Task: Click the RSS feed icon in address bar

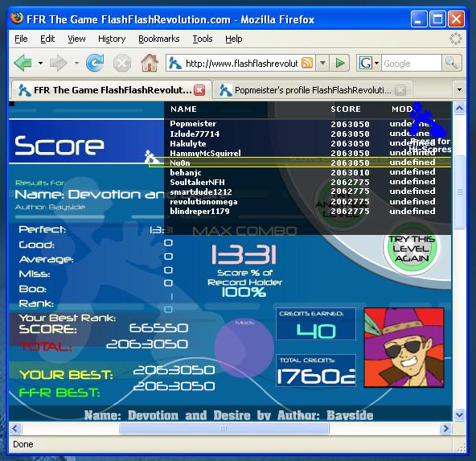Action: (307, 64)
